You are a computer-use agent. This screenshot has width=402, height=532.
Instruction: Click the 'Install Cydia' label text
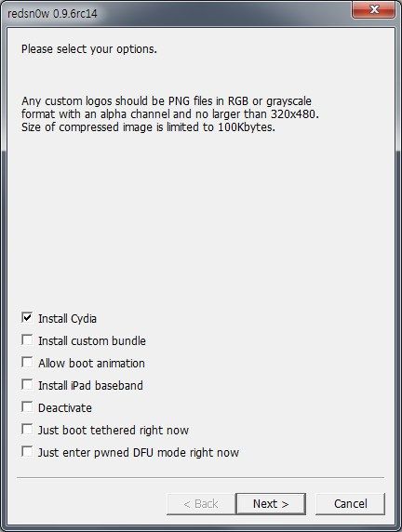[67, 319]
